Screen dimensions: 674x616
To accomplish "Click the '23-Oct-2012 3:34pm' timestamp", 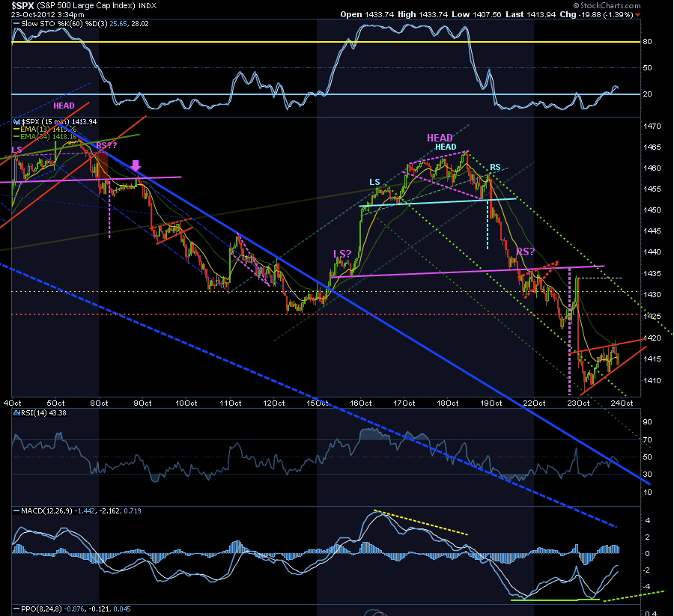I will tap(48, 14).
